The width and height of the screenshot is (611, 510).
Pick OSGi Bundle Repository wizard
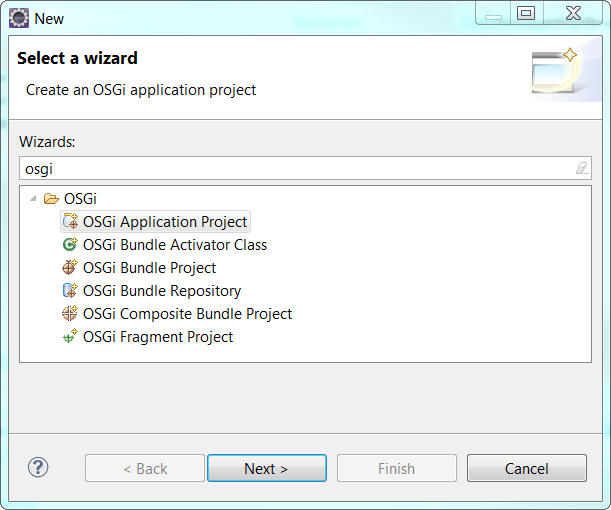click(x=162, y=291)
